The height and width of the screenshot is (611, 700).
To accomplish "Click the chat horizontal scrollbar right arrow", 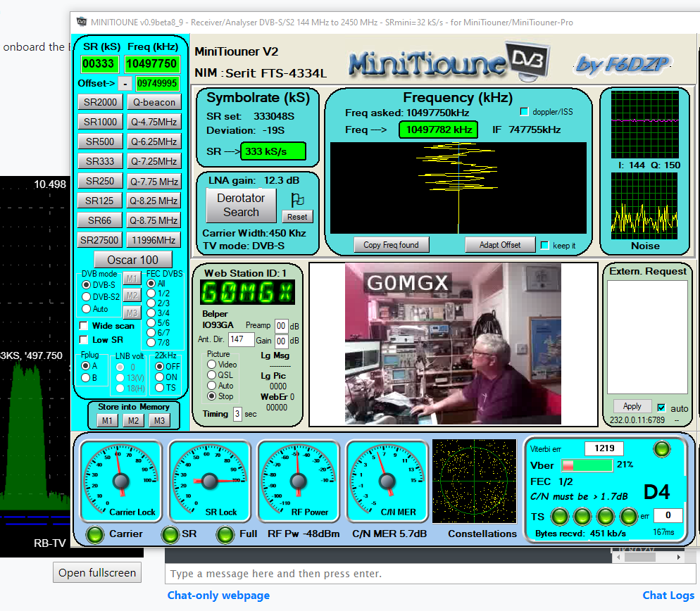I will 679,557.
